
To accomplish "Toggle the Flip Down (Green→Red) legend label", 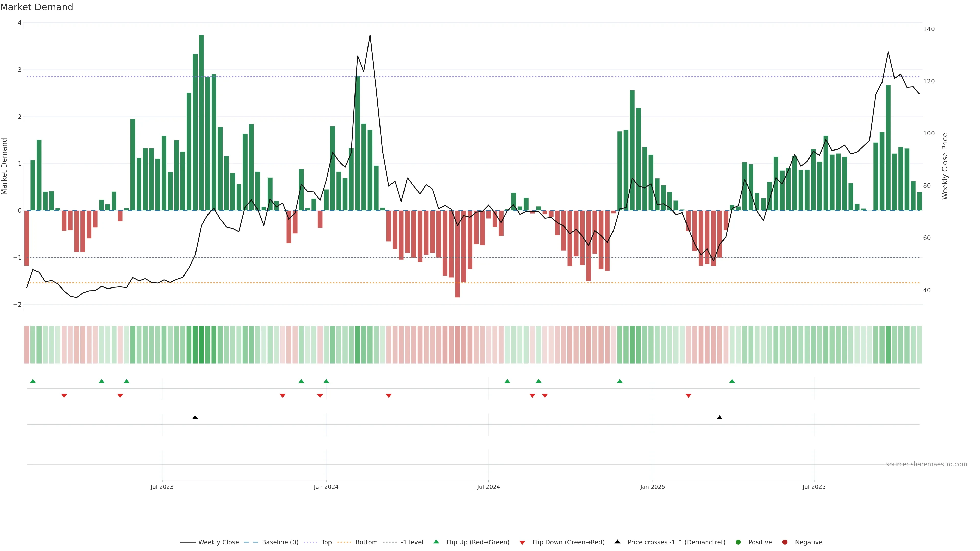I will point(568,542).
